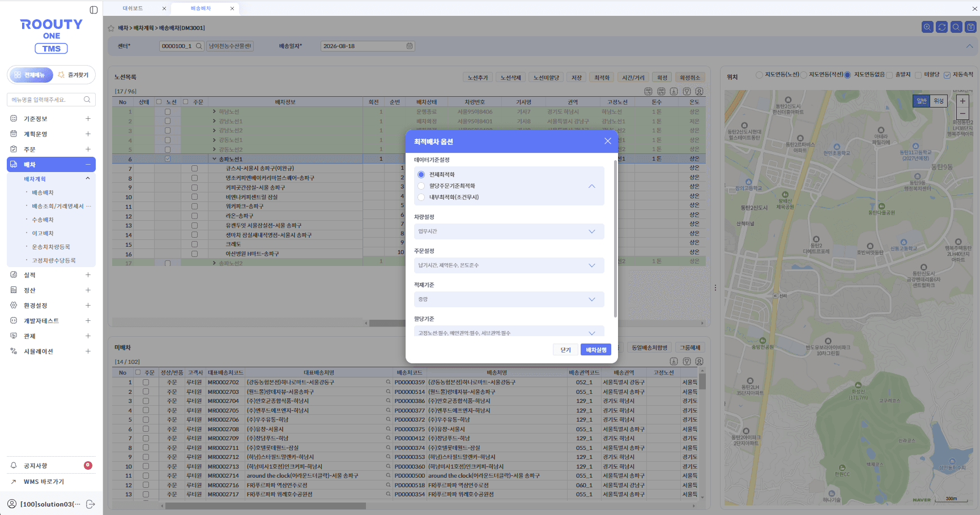Close the 대쉬보드 tab with its X icon

click(x=164, y=8)
